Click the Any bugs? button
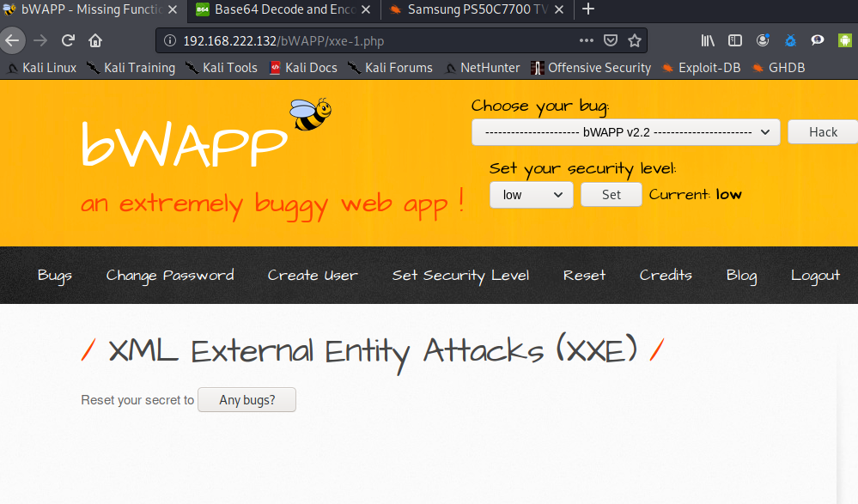The height and width of the screenshot is (504, 858). (246, 400)
